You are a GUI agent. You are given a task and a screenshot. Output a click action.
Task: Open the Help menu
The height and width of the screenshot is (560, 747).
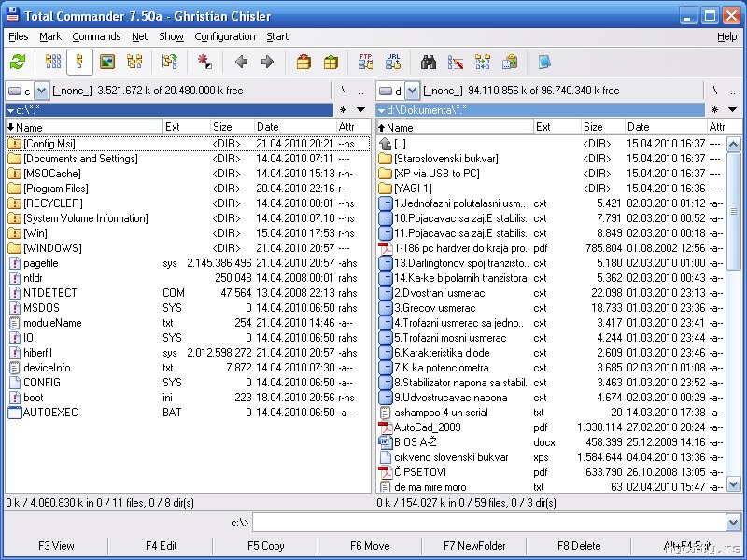[x=727, y=36]
